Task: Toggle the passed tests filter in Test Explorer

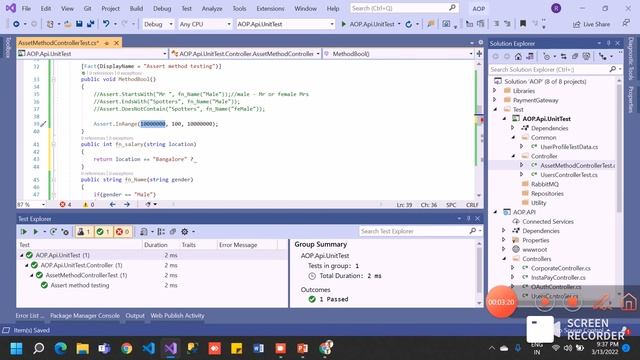Action: point(102,231)
